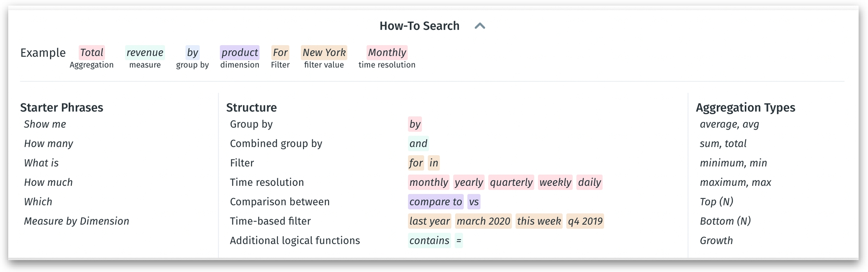The width and height of the screenshot is (868, 272).
Task: Click the purple 'product' dimension chip
Action: click(x=240, y=52)
